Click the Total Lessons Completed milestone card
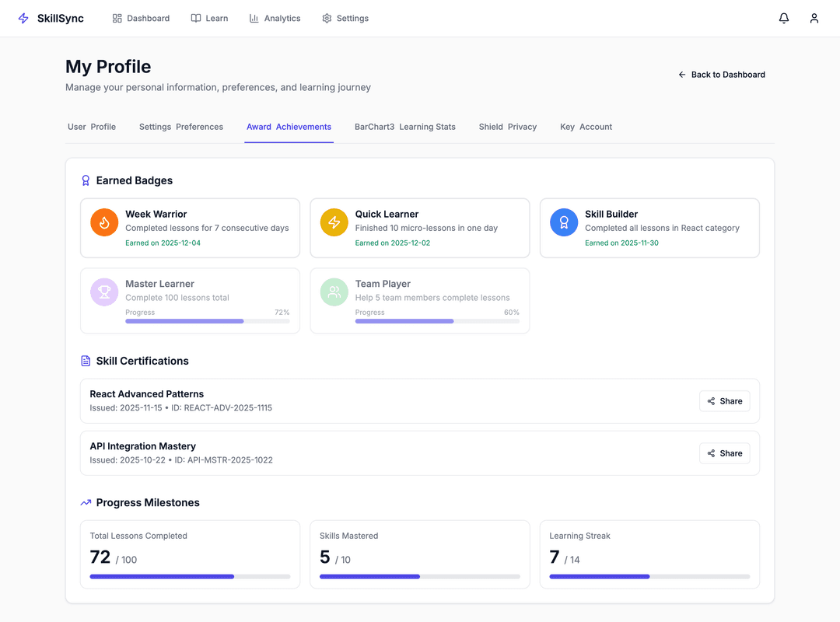This screenshot has width=840, height=622. [190, 554]
